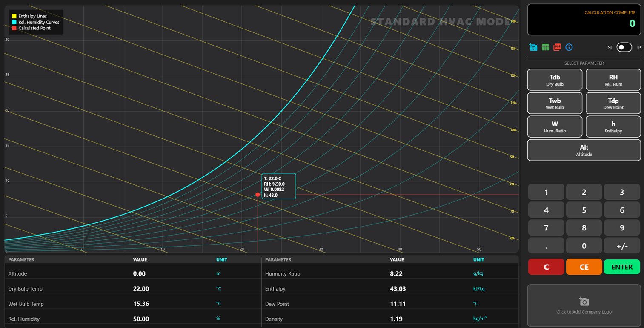Pick the W Hum. Ratio parameter
This screenshot has width=644, height=328.
point(555,127)
